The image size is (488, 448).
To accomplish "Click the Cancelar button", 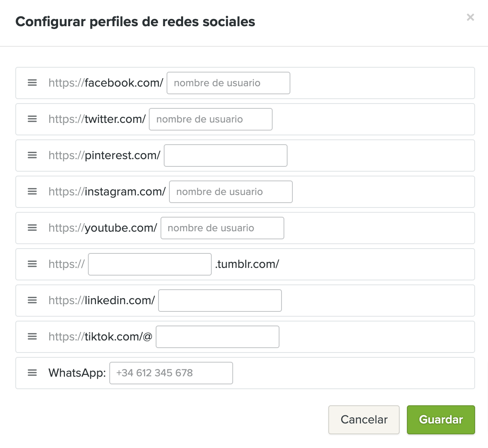I will (364, 420).
